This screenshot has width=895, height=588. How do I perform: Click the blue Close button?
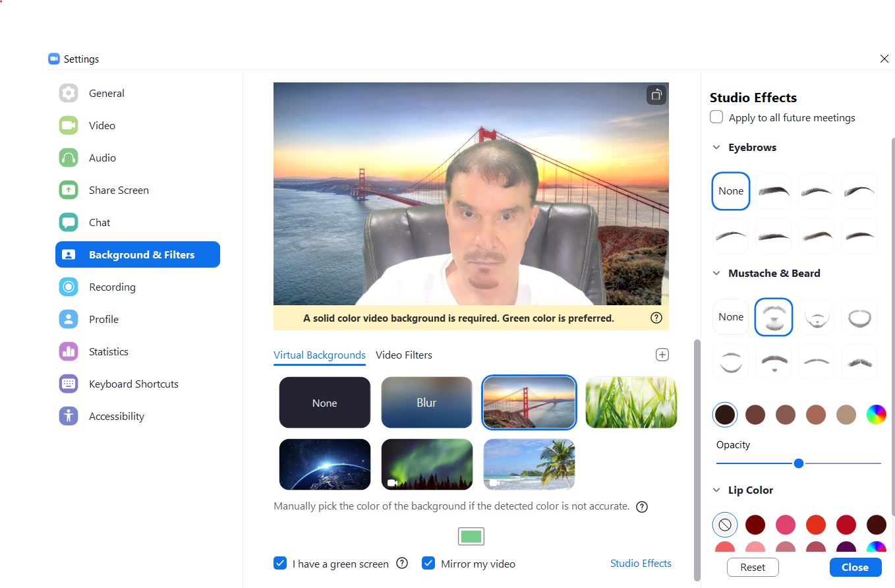(x=855, y=567)
